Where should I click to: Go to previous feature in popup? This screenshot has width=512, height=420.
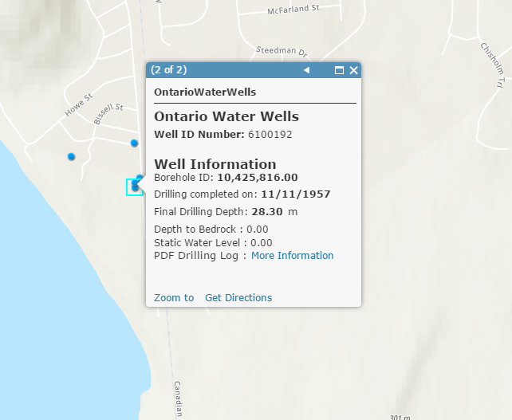pyautogui.click(x=306, y=70)
